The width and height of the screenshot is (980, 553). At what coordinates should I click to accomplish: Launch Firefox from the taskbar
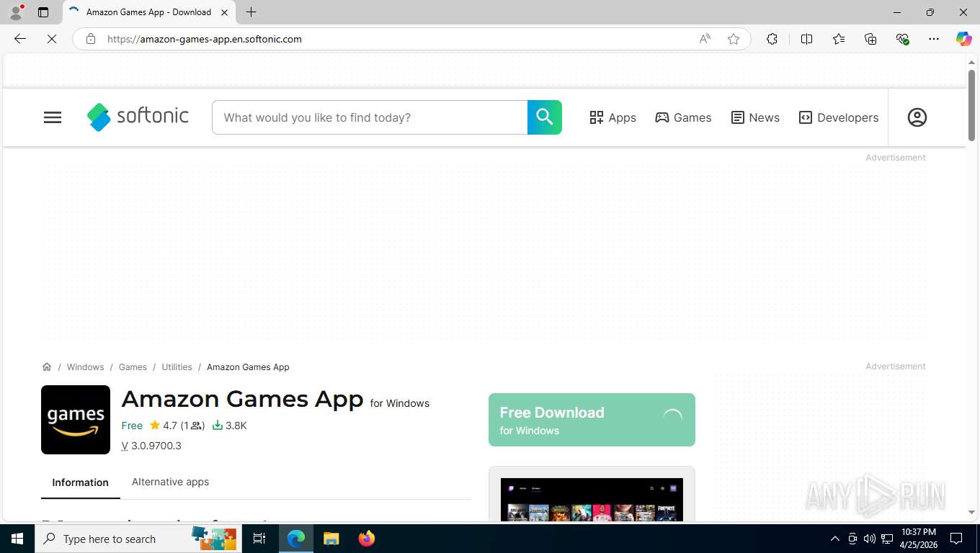coord(367,539)
